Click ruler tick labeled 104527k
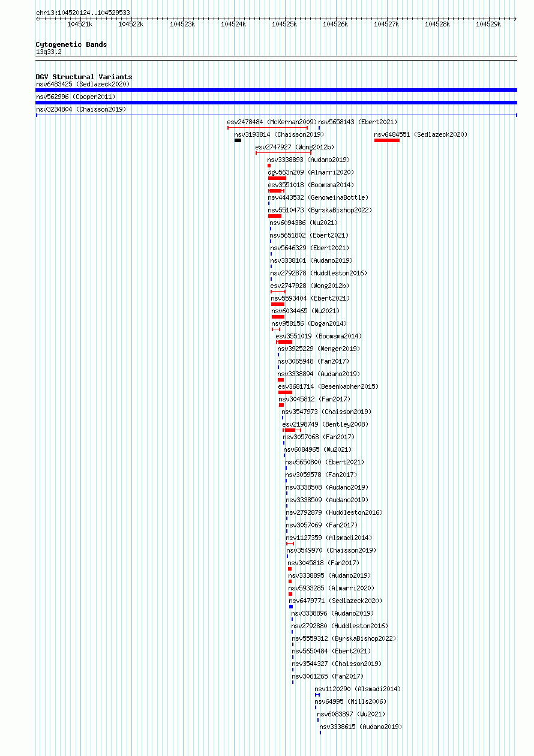This screenshot has height=756, width=534. [x=386, y=24]
